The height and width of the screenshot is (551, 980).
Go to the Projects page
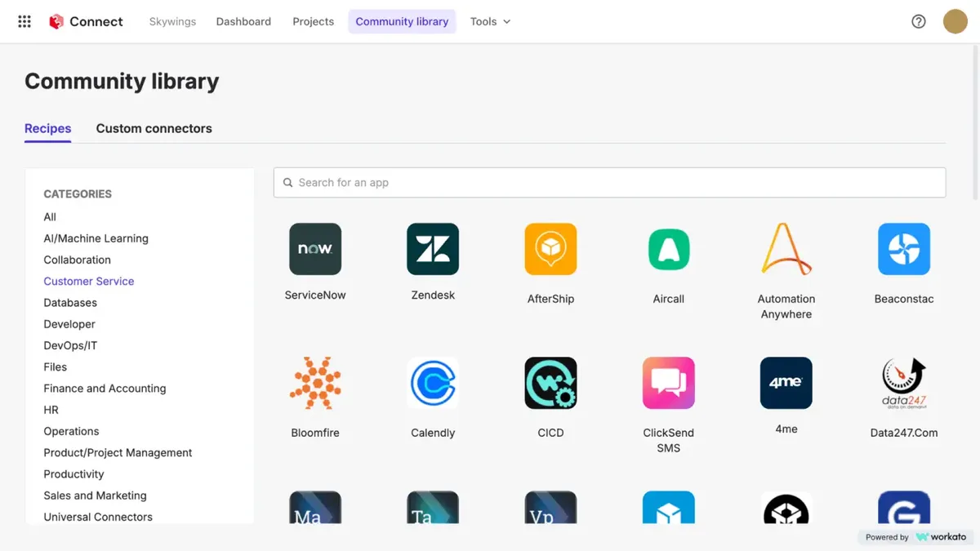click(x=314, y=22)
